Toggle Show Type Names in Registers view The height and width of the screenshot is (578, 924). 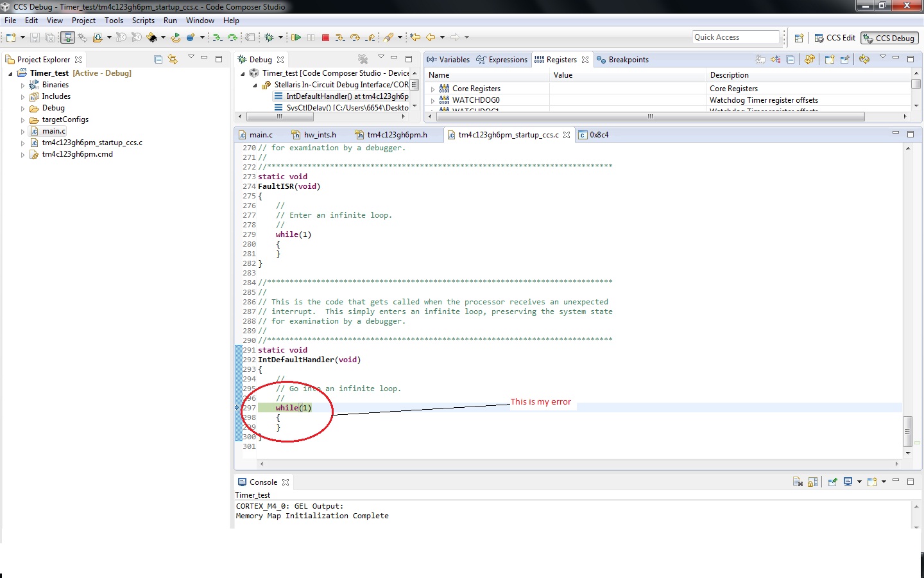[760, 60]
